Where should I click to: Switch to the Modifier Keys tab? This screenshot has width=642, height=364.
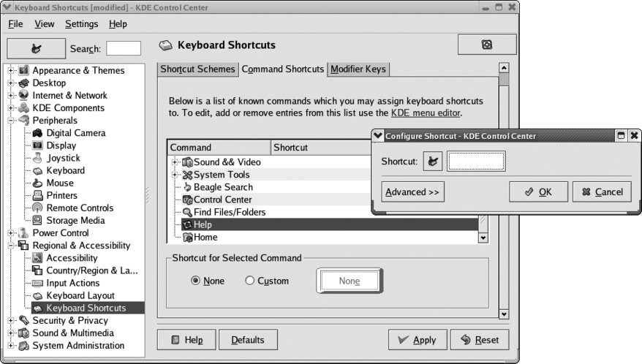click(x=358, y=69)
